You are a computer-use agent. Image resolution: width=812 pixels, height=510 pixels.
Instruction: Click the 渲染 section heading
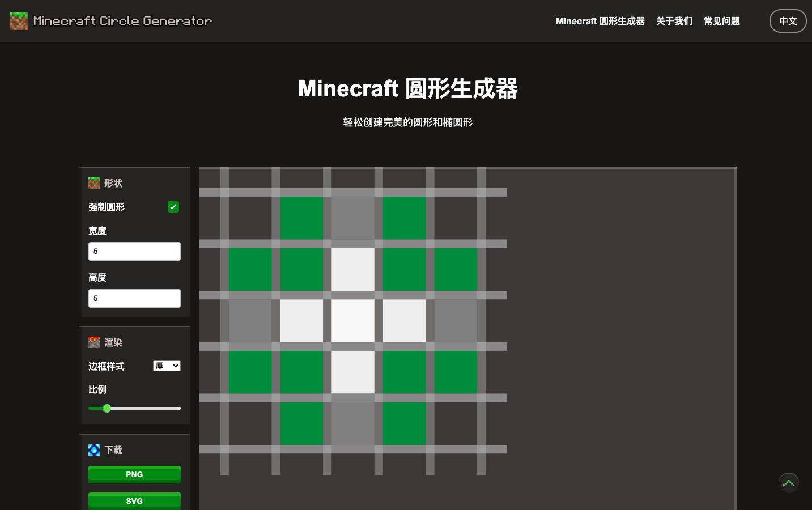coord(113,342)
